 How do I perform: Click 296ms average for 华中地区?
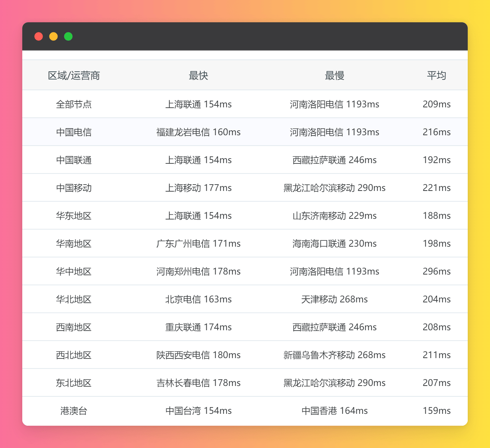(x=437, y=272)
